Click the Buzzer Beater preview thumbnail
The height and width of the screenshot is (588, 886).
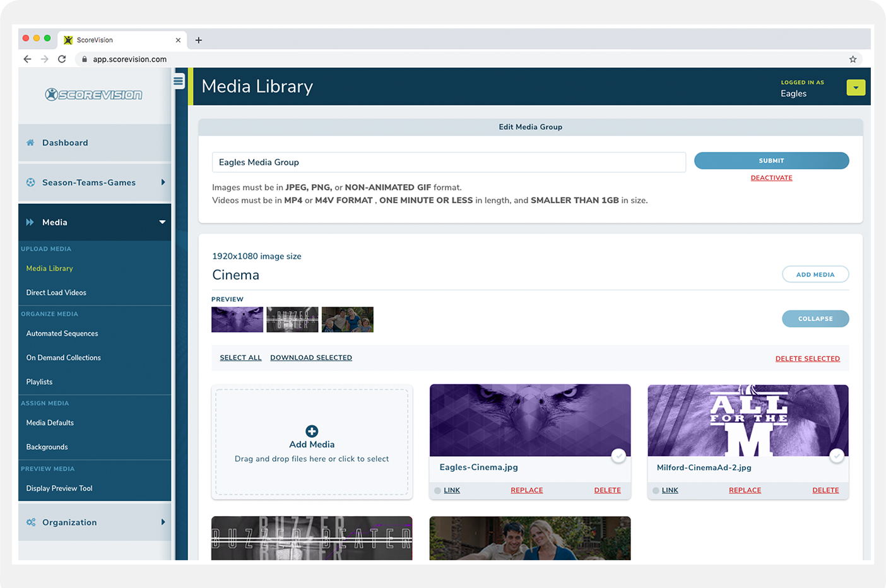pos(292,320)
